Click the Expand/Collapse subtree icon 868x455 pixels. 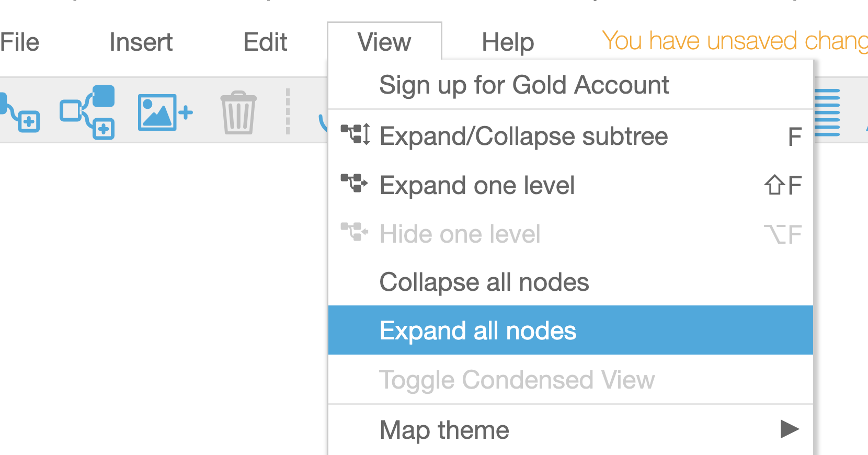click(356, 134)
